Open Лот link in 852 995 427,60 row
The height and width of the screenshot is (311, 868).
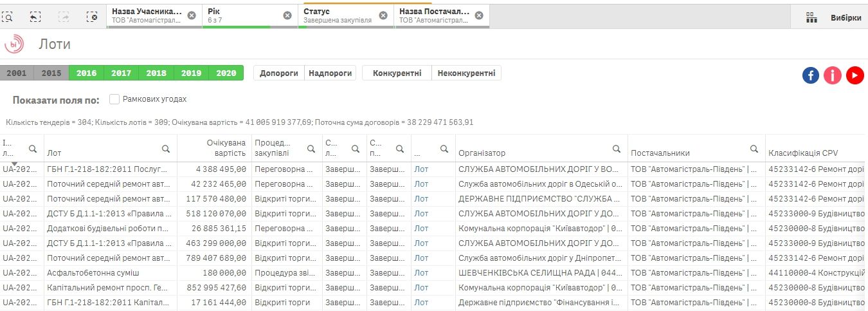pyautogui.click(x=421, y=287)
